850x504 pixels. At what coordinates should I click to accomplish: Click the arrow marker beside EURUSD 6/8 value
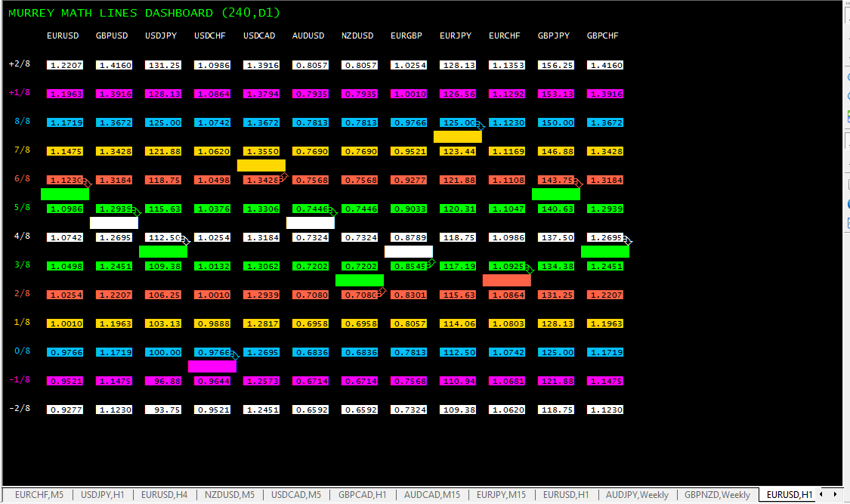[x=88, y=184]
